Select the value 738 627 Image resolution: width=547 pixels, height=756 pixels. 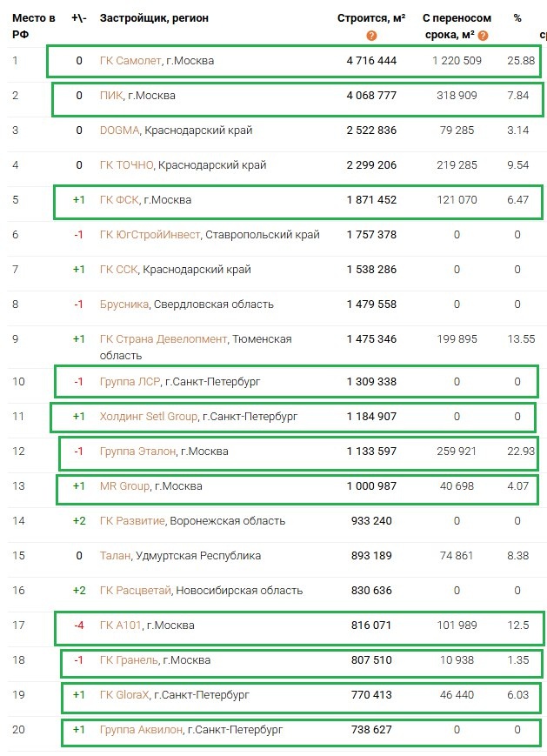[371, 730]
